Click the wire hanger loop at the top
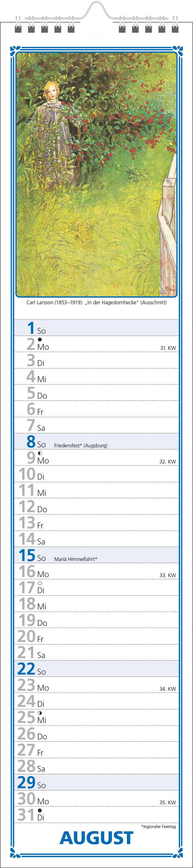 click(x=96, y=10)
